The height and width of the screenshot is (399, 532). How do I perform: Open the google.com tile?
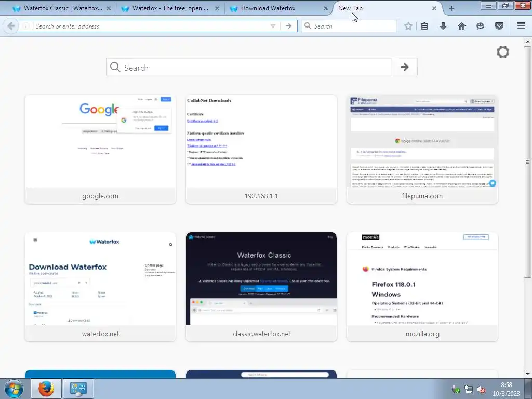click(x=100, y=149)
